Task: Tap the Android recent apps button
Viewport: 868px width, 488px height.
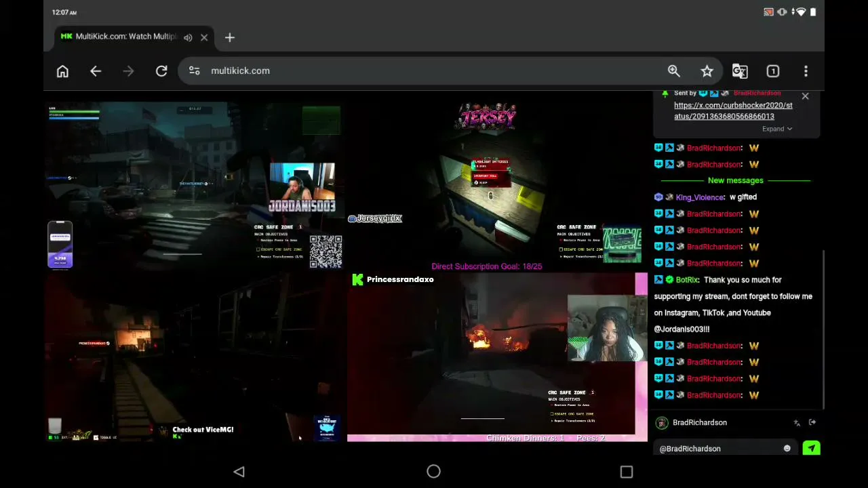Action: pyautogui.click(x=627, y=472)
